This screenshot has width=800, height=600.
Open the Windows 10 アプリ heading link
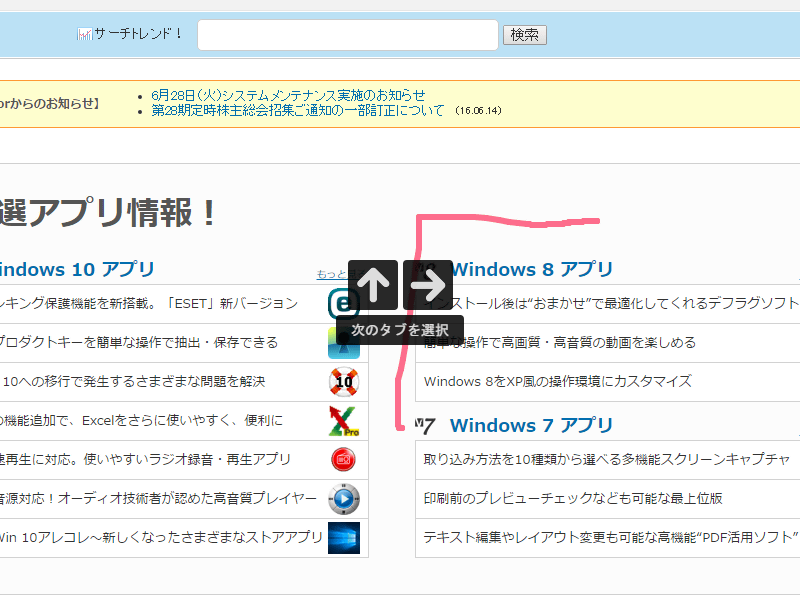tap(77, 269)
